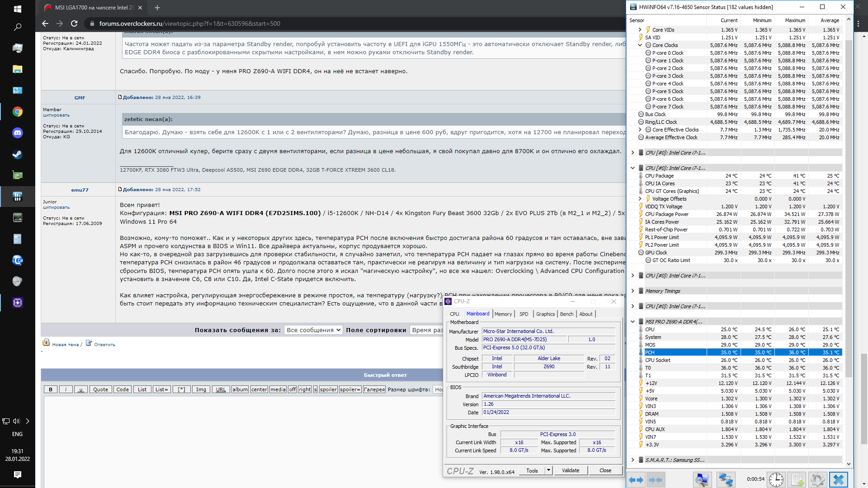
Task: Click HWiNFO network computers icon
Action: click(726, 480)
